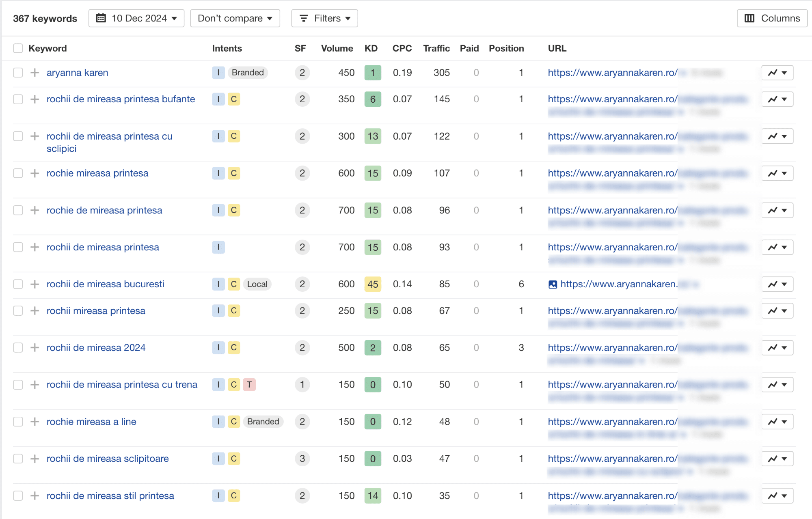
Task: Click the plus icon beside rochie mireasa a line
Action: [x=35, y=422]
